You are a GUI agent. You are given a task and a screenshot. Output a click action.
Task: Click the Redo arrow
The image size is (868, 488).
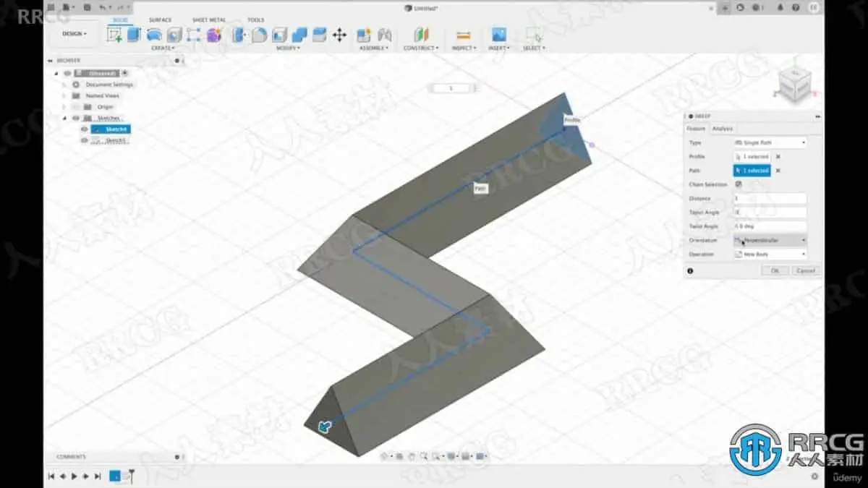pos(119,7)
